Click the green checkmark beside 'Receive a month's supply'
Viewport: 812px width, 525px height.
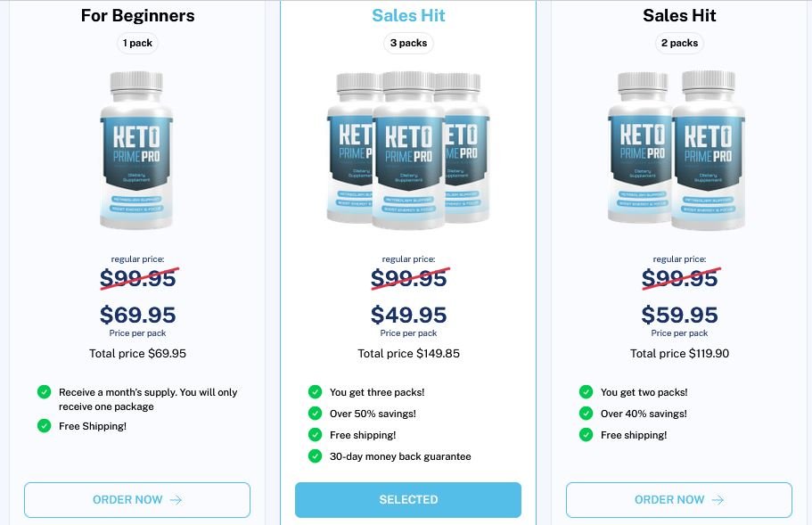(x=44, y=391)
